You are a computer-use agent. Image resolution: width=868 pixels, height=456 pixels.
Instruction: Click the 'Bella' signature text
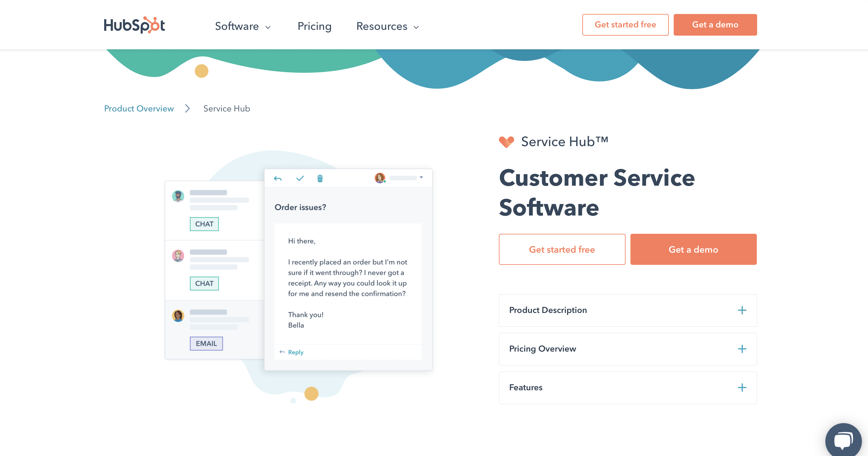coord(296,325)
